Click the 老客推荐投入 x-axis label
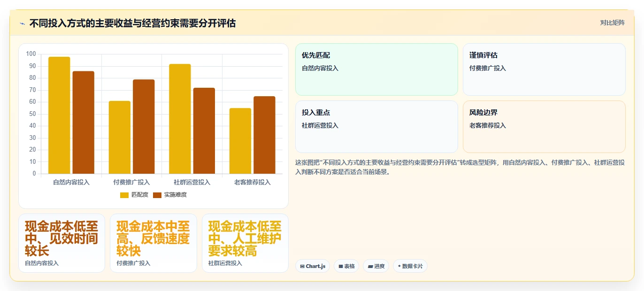644x291 pixels. 253,182
